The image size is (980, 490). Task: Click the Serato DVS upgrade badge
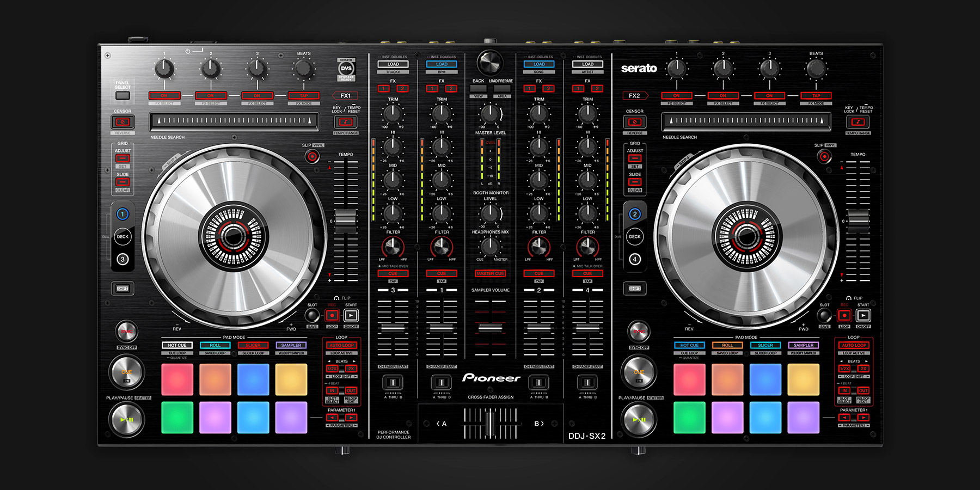pyautogui.click(x=346, y=69)
